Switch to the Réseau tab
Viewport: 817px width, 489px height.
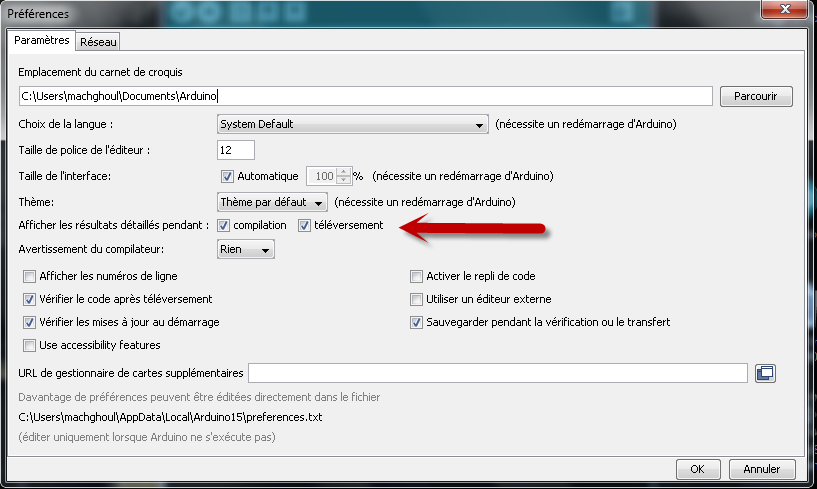(98, 42)
